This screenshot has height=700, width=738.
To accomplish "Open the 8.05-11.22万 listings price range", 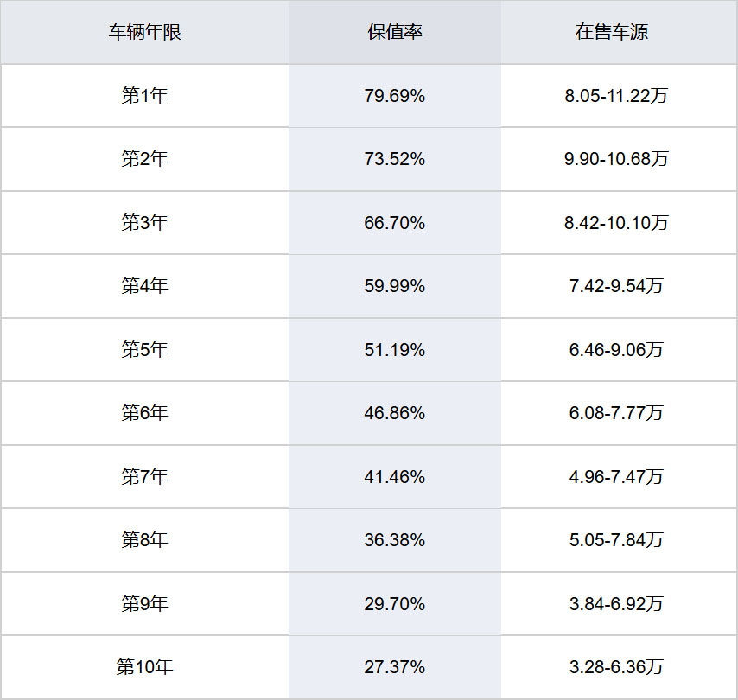I will coord(616,96).
